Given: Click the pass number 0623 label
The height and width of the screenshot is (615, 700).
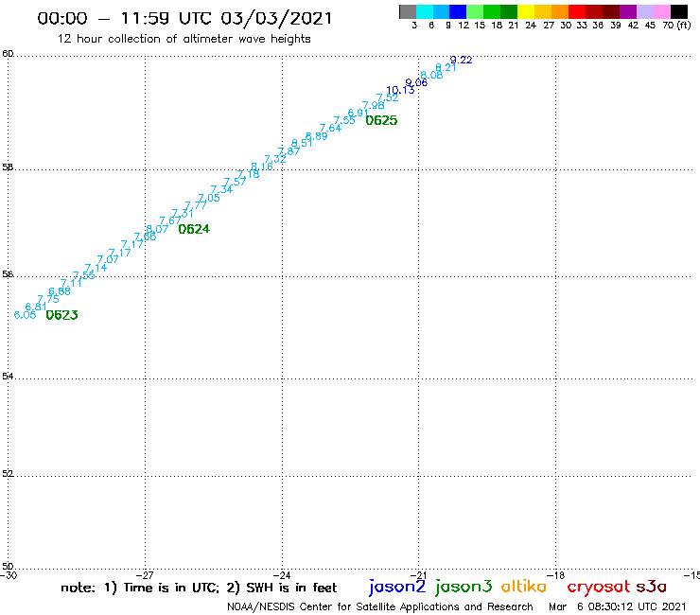Looking at the screenshot, I should click(x=62, y=315).
